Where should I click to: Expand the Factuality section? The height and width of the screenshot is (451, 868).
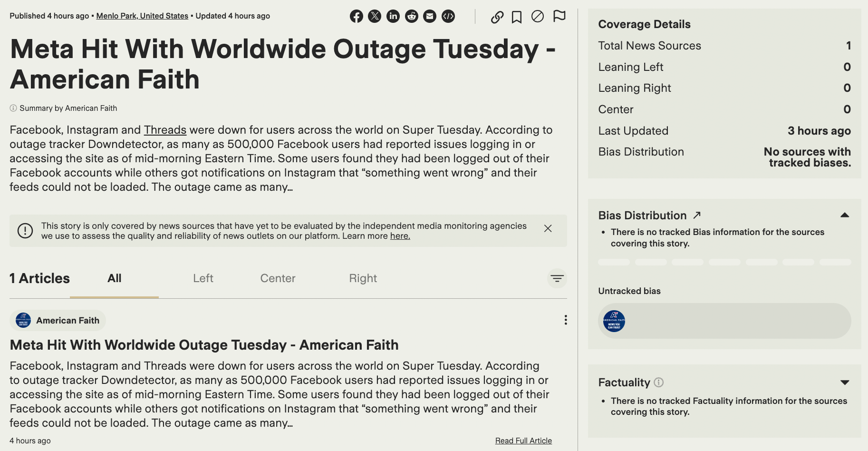[x=845, y=382]
